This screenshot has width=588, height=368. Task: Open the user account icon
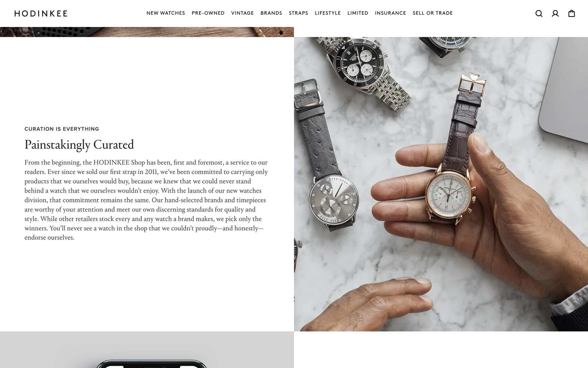555,13
